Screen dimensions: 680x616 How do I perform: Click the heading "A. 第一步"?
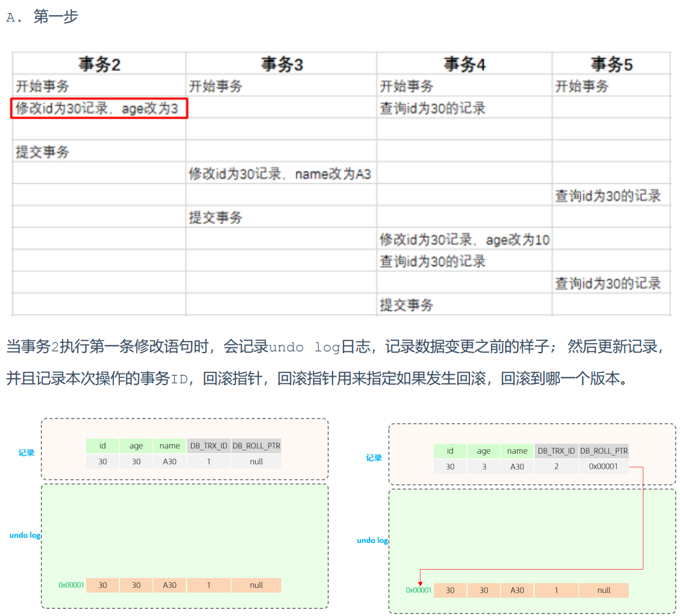[x=42, y=17]
